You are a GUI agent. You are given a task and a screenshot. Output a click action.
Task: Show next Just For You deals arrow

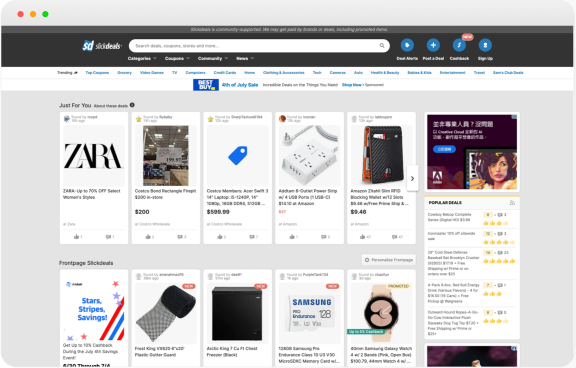click(412, 178)
